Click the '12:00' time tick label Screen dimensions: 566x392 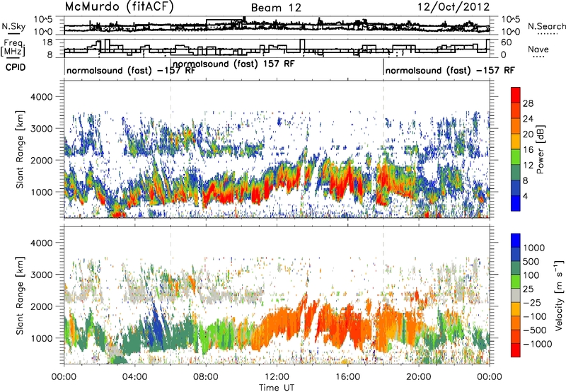point(277,377)
